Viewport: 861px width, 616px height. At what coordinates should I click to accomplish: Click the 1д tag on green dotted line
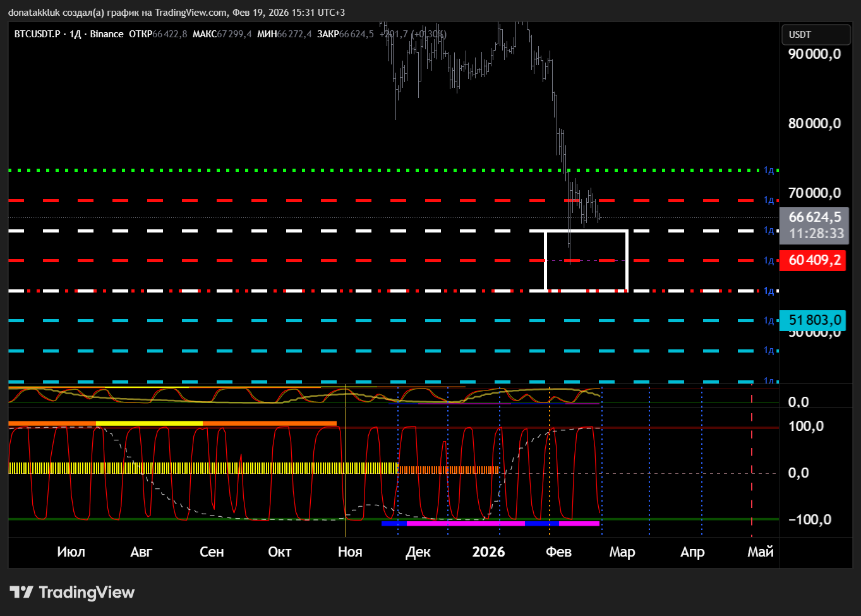[x=769, y=170]
